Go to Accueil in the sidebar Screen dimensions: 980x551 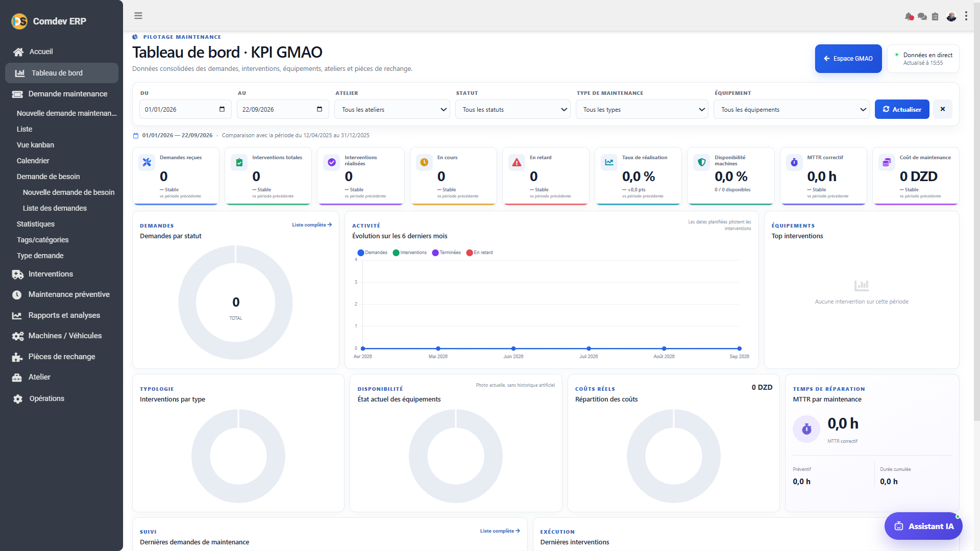click(62, 52)
